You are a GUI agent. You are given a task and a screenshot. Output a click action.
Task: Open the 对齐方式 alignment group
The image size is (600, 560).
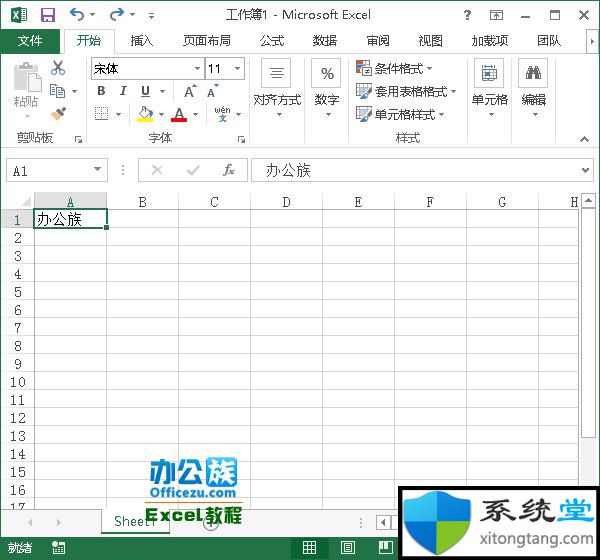(x=277, y=88)
